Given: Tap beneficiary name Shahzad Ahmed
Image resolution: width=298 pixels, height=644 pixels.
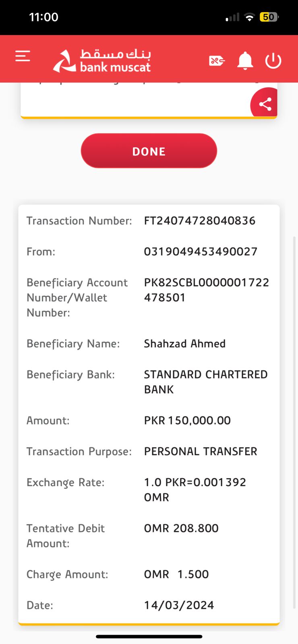Looking at the screenshot, I should tap(185, 344).
